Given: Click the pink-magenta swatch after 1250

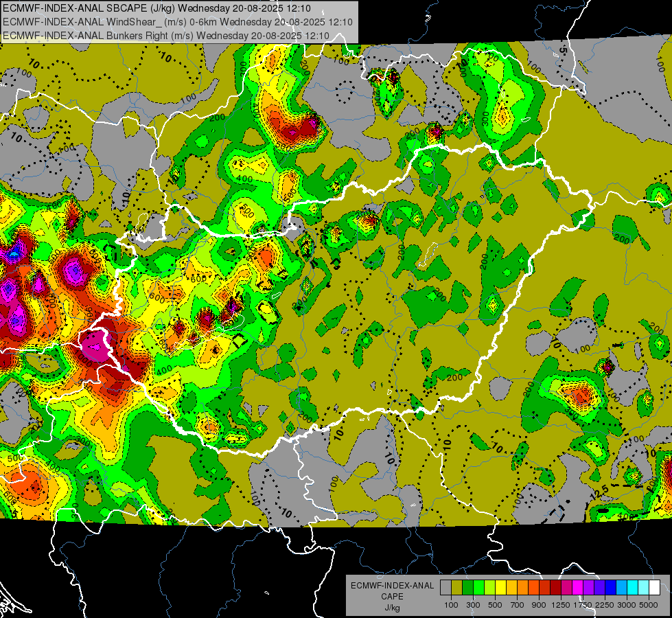Looking at the screenshot, I should tap(566, 587).
